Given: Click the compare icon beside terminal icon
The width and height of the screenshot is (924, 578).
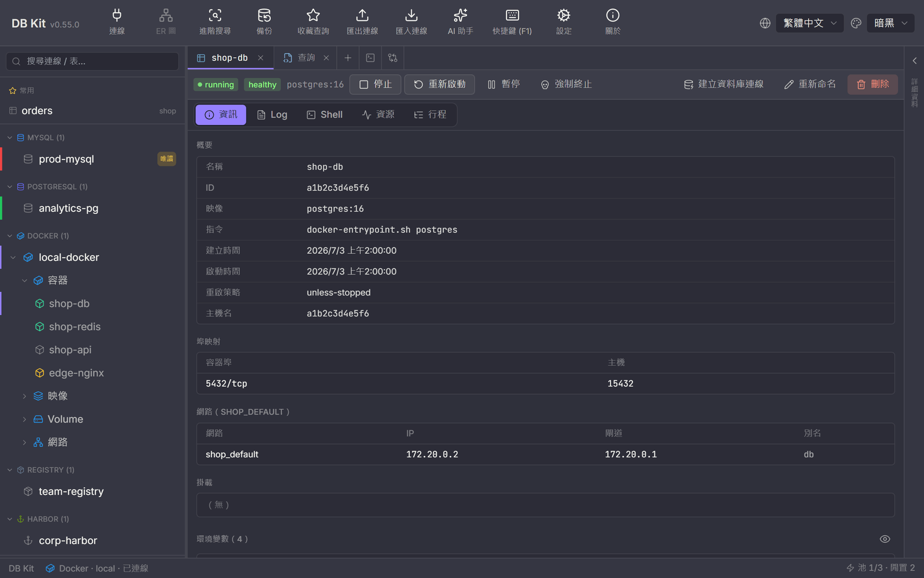Looking at the screenshot, I should coord(393,58).
